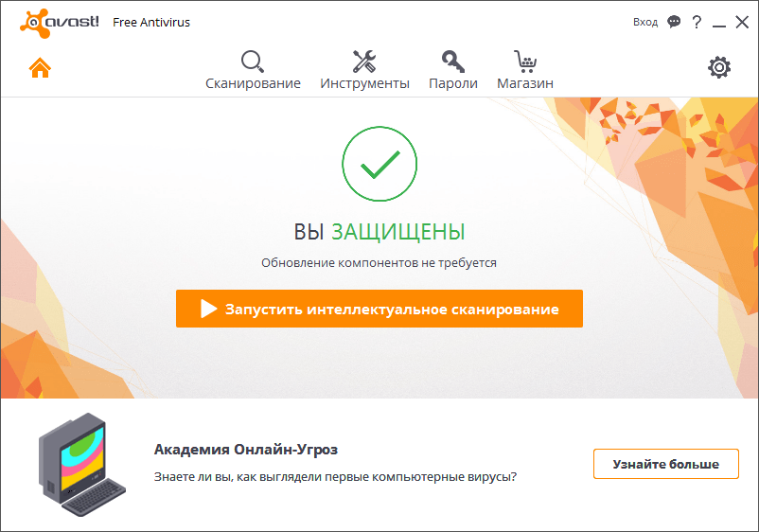Click the Узнайте больше button
This screenshot has width=759, height=532.
[665, 464]
